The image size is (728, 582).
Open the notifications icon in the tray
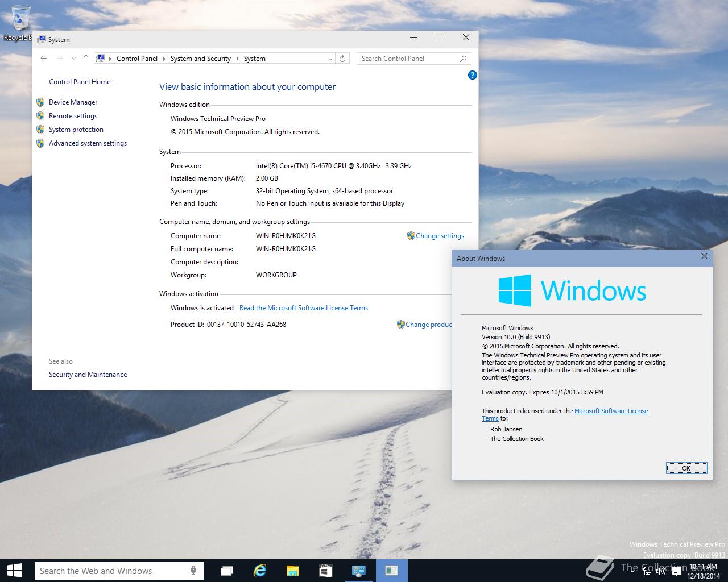(x=677, y=572)
